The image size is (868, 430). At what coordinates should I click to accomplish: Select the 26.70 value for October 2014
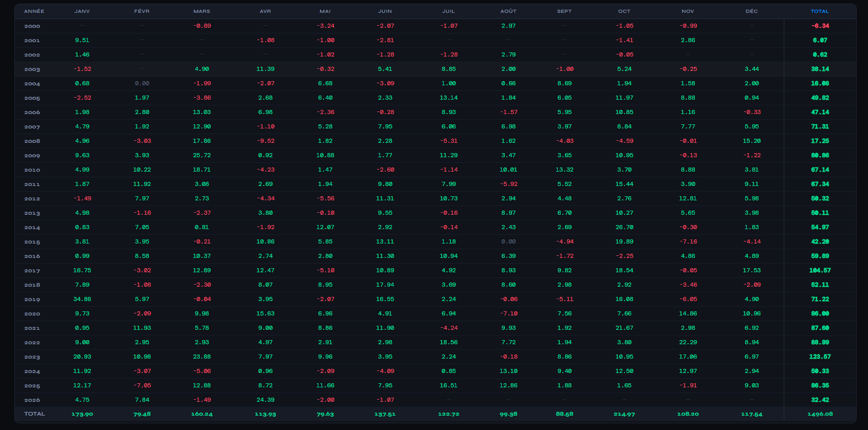625,227
